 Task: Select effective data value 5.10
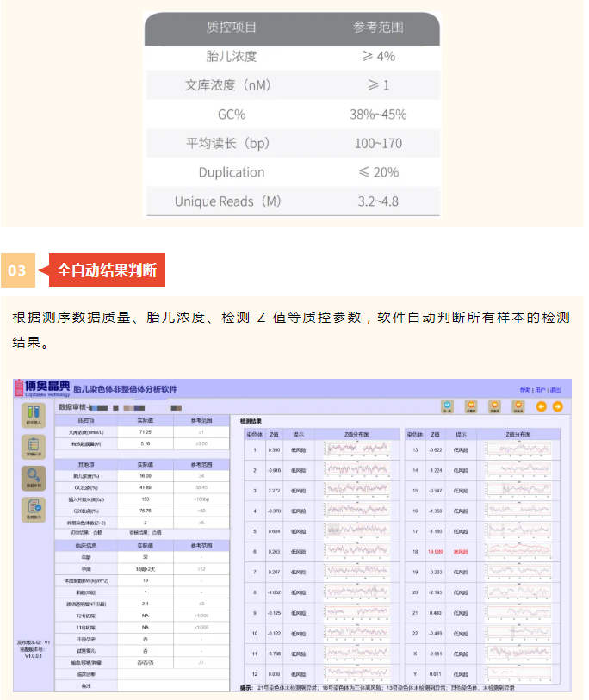146,443
